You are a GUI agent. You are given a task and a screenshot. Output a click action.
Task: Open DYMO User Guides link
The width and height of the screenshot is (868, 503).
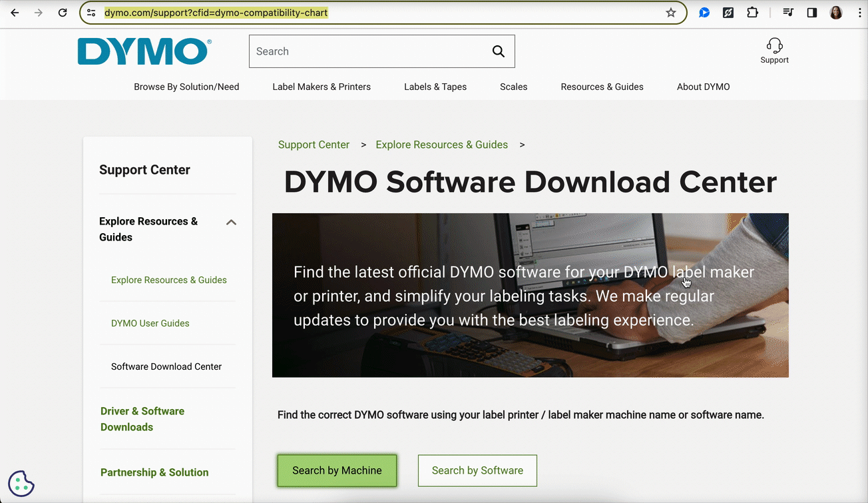click(x=150, y=323)
